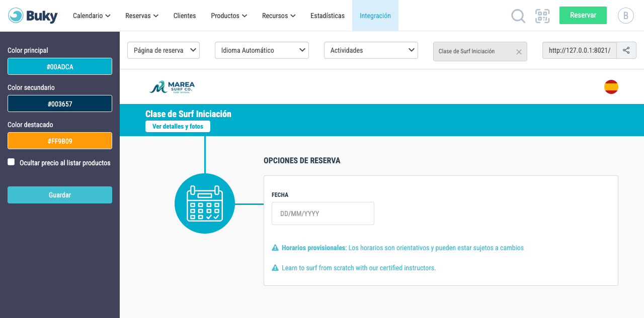
Task: Select the Integración tab
Action: coord(375,16)
